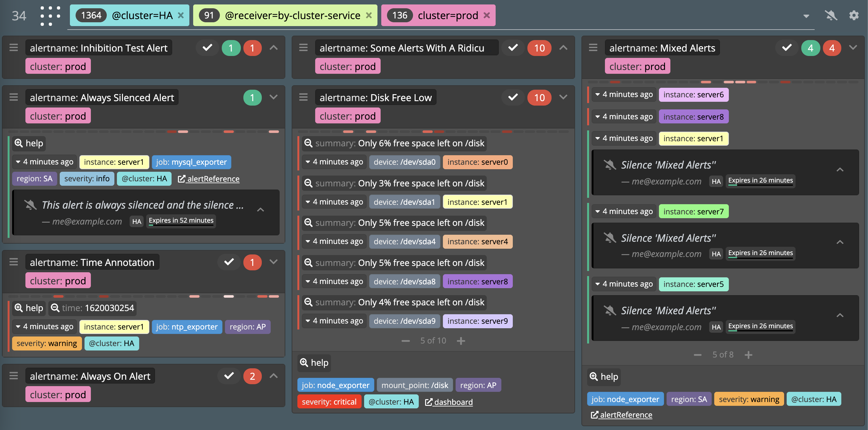Click the help annotation on Always Silenced Alert
This screenshot has width=868, height=430.
point(28,143)
